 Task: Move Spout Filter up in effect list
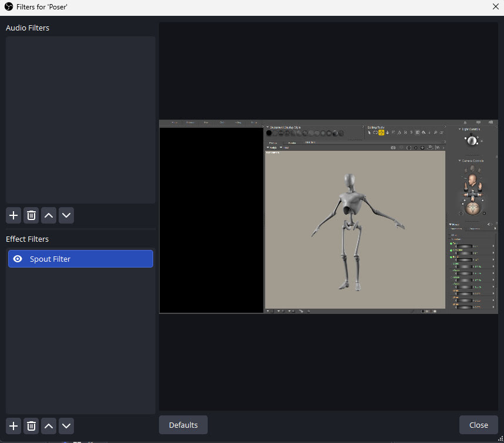tap(49, 426)
